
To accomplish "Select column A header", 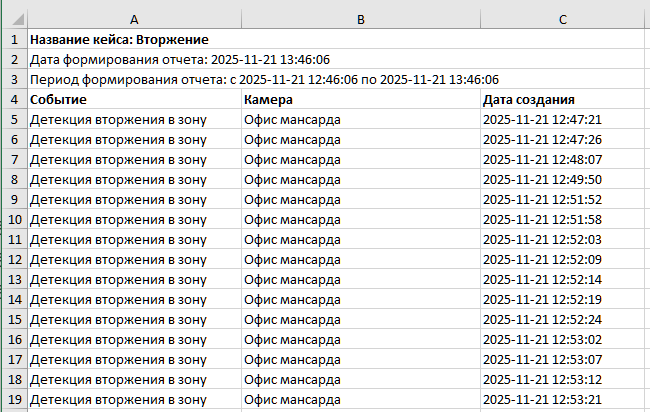I will (x=134, y=19).
